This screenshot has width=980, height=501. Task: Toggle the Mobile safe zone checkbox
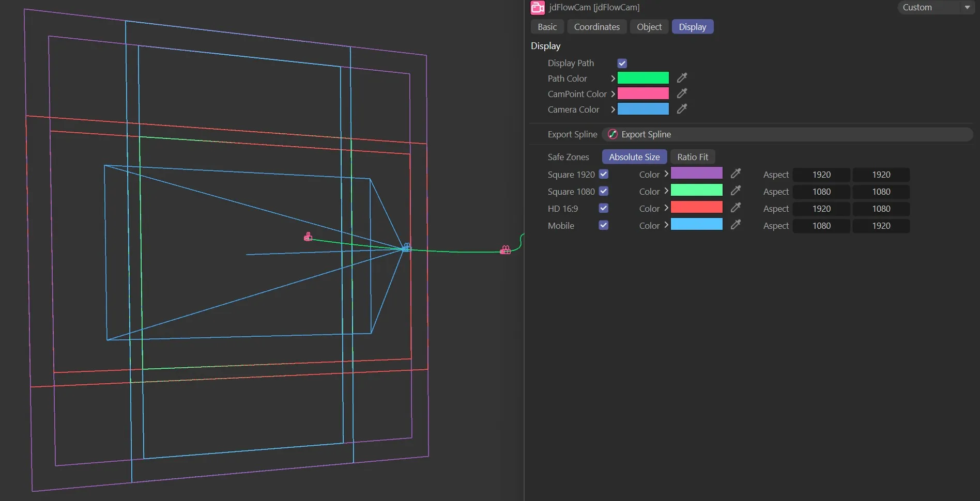603,225
